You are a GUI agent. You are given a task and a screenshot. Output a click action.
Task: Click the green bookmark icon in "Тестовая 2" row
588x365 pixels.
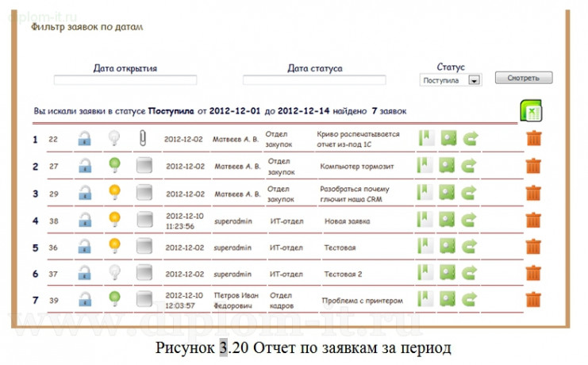[425, 273]
